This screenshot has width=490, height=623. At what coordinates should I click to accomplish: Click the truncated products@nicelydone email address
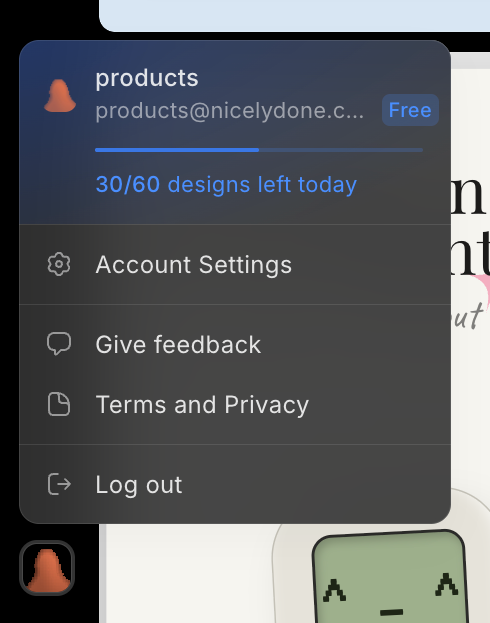point(229,111)
